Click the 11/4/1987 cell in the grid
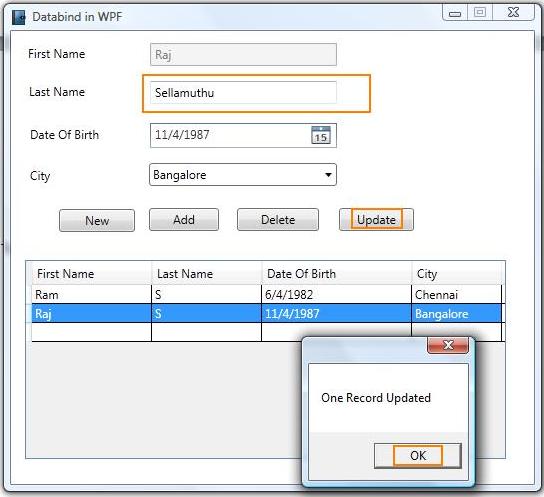Viewport: 544px width, 497px height. click(x=337, y=314)
